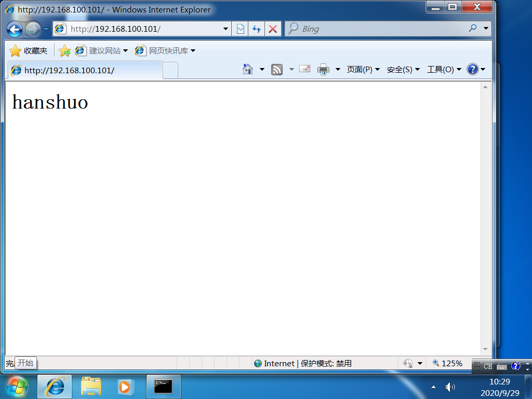The width and height of the screenshot is (532, 399).
Task: Open the 安全(S) menu
Action: (x=403, y=70)
